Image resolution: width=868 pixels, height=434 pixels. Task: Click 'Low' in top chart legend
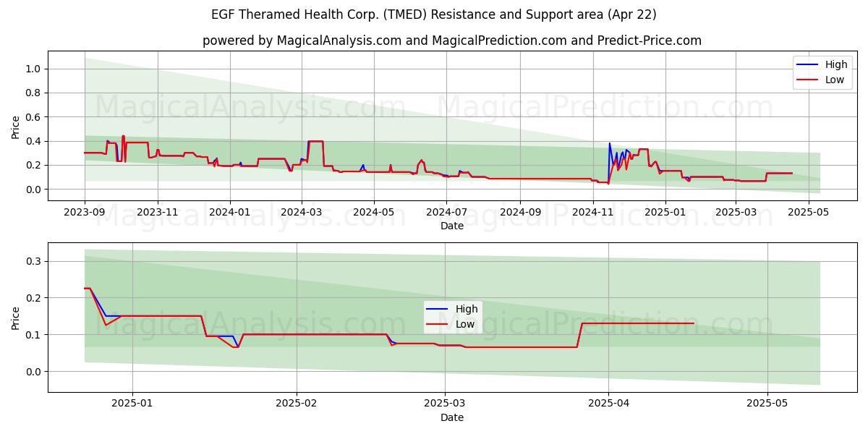pos(835,80)
